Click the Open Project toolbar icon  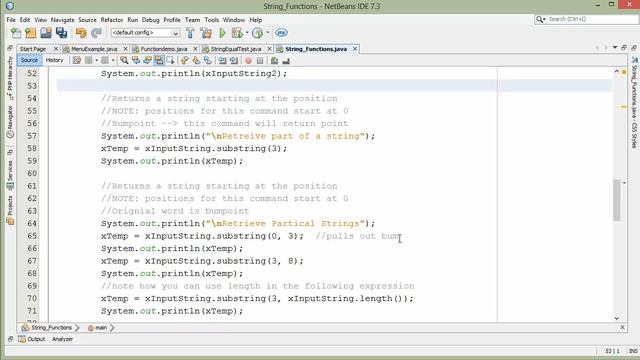tap(46, 33)
